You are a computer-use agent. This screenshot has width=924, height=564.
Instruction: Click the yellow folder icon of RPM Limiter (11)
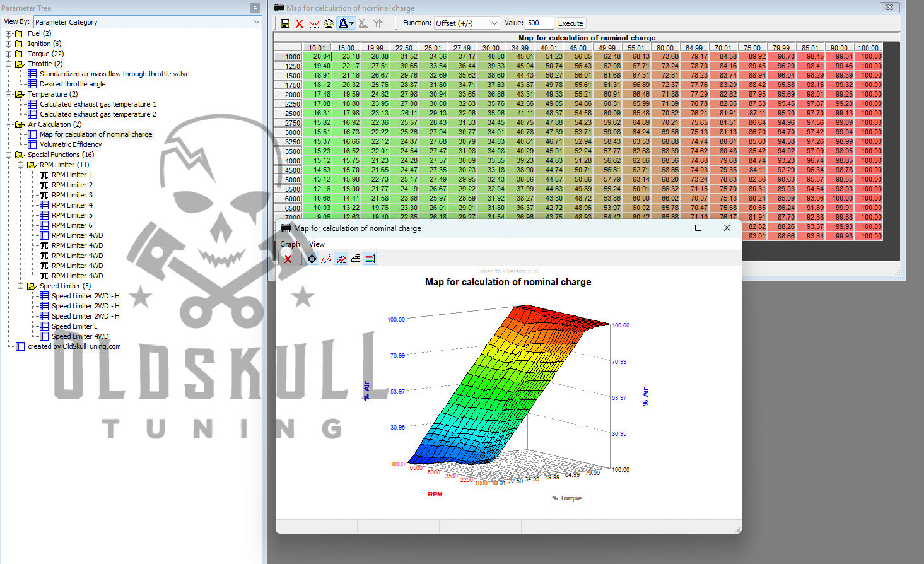pyautogui.click(x=32, y=165)
